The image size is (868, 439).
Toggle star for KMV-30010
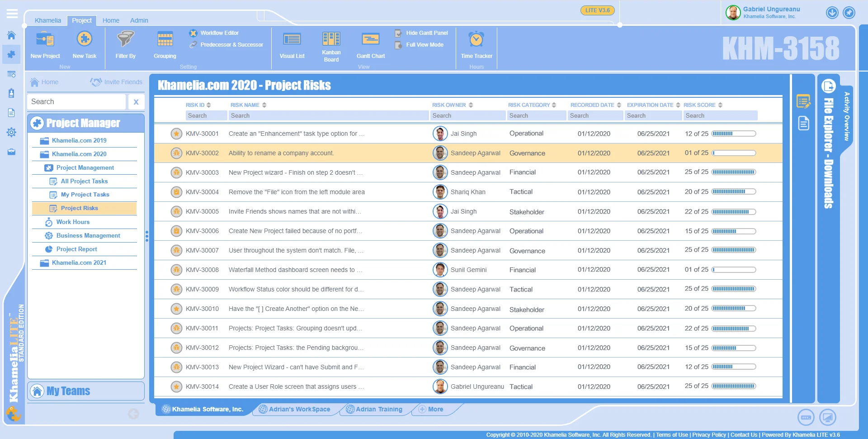coord(176,309)
